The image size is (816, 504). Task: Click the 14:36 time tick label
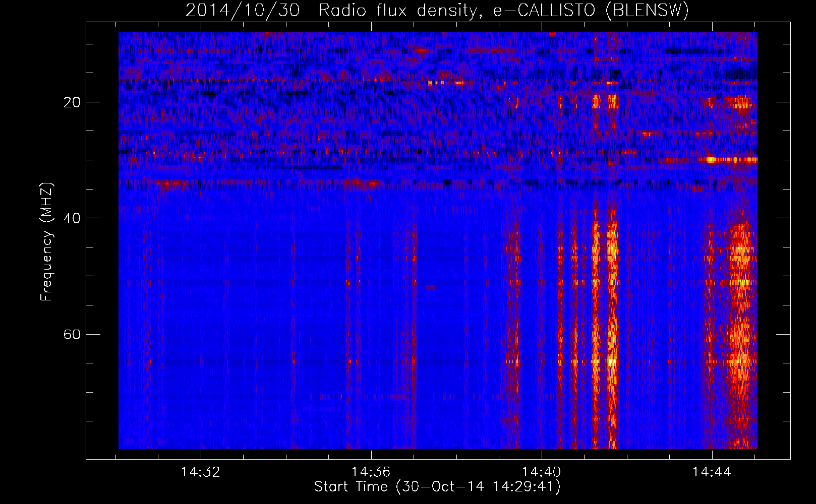point(371,472)
